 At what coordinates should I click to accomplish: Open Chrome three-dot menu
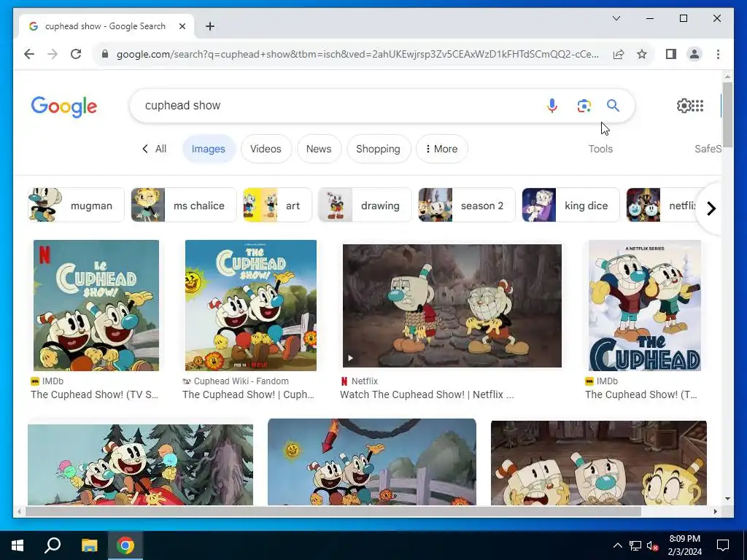point(718,54)
